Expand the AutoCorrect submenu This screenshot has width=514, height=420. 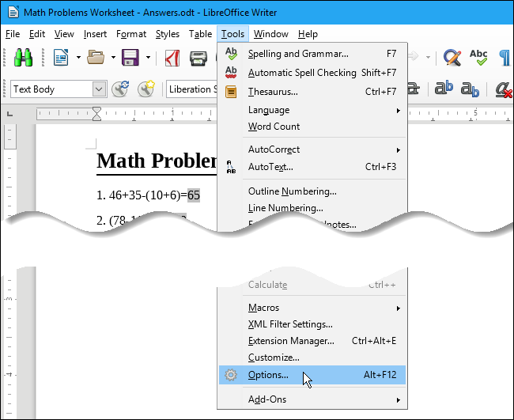(312, 149)
